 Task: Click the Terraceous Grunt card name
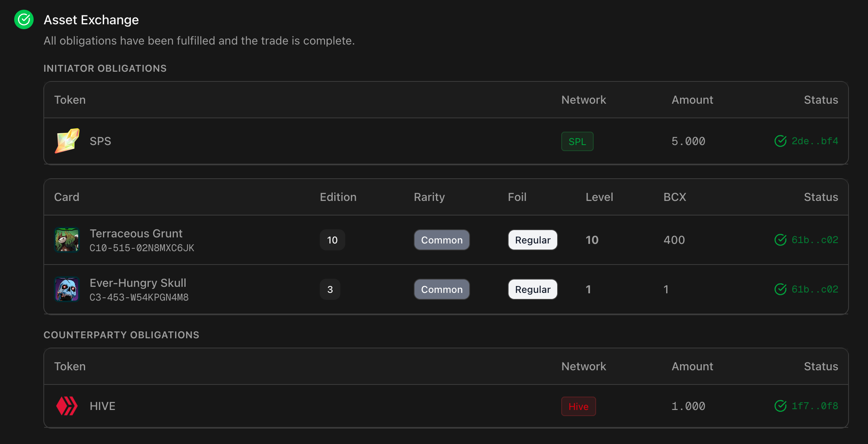tap(136, 233)
